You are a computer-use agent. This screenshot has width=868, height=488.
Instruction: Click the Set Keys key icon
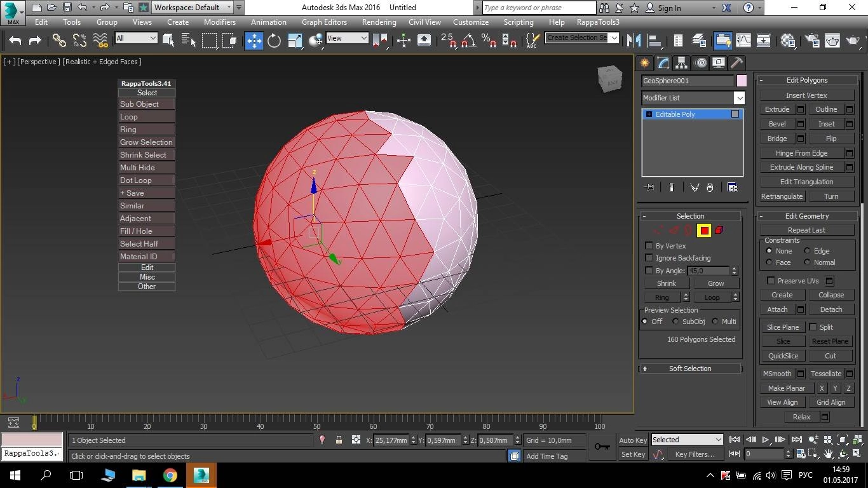point(602,447)
